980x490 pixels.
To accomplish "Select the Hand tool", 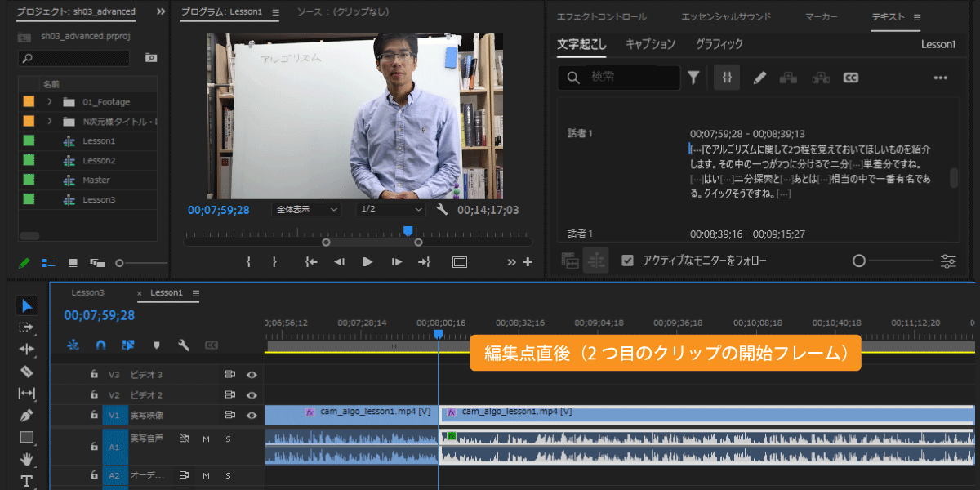I will pos(27,459).
